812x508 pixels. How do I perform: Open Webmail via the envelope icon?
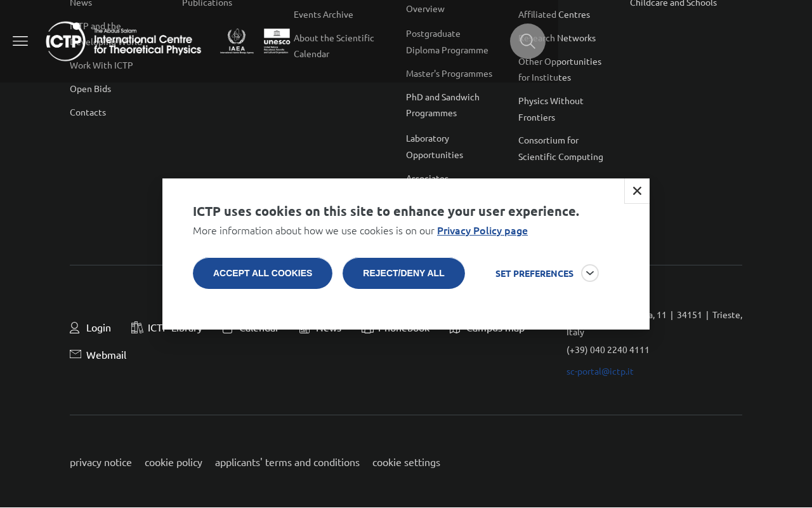click(x=75, y=354)
